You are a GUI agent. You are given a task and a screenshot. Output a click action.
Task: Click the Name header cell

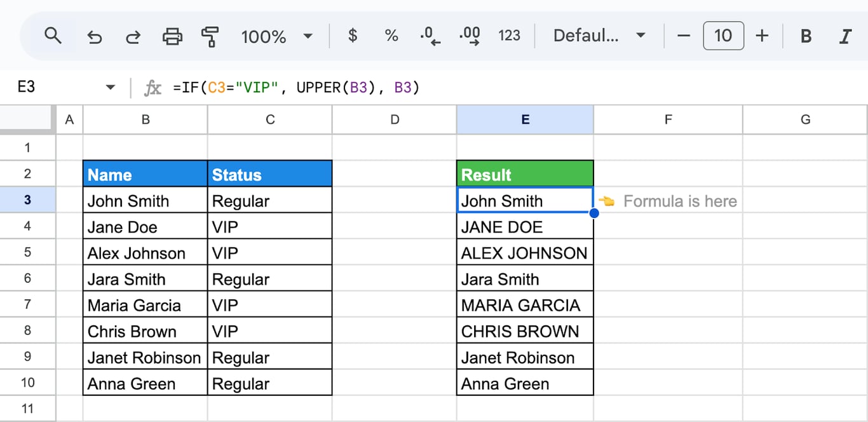click(x=146, y=174)
